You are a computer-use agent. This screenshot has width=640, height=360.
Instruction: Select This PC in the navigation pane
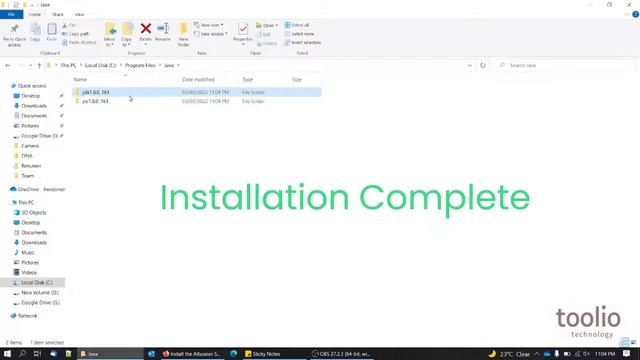[26, 202]
